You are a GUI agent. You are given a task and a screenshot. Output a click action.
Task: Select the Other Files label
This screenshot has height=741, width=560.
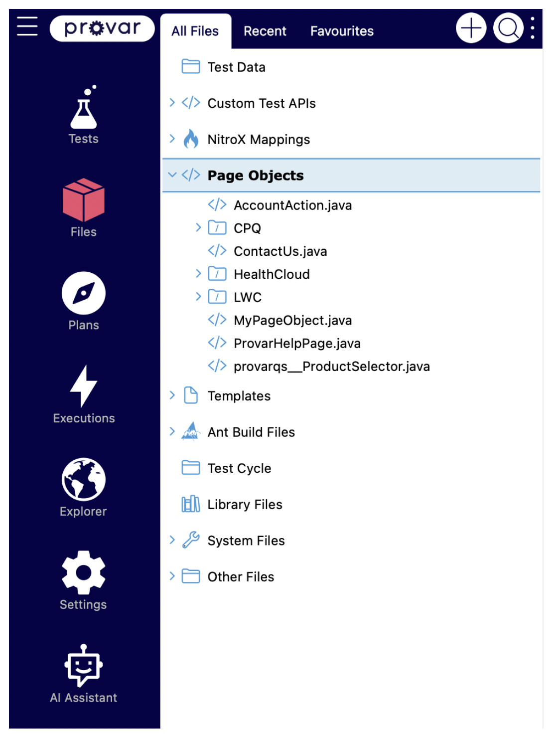coord(241,577)
